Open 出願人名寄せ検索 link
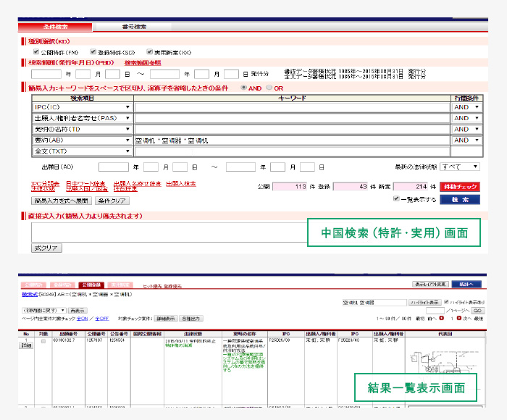The width and height of the screenshot is (507, 420). (x=138, y=183)
